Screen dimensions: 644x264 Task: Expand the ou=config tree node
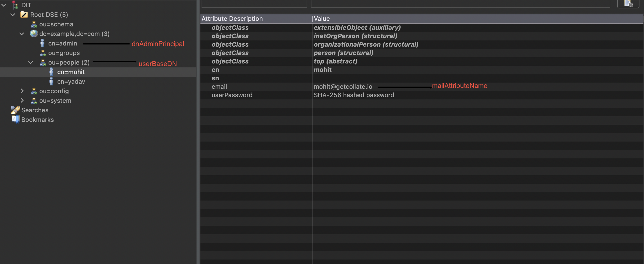pyautogui.click(x=22, y=91)
